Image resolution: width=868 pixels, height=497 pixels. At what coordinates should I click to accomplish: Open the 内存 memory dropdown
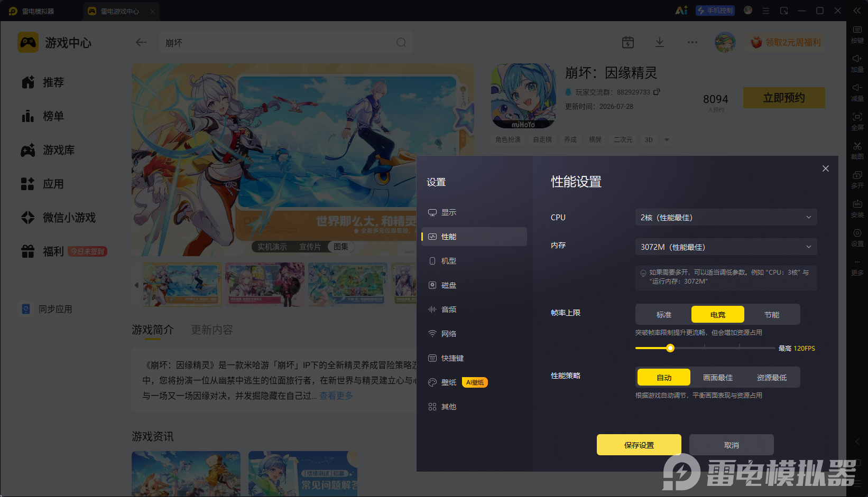726,247
